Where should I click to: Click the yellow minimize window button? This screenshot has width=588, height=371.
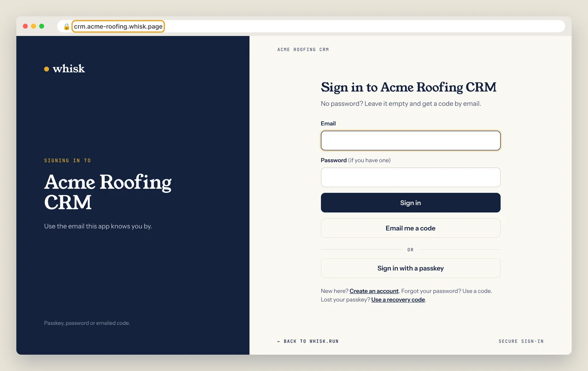pos(33,26)
